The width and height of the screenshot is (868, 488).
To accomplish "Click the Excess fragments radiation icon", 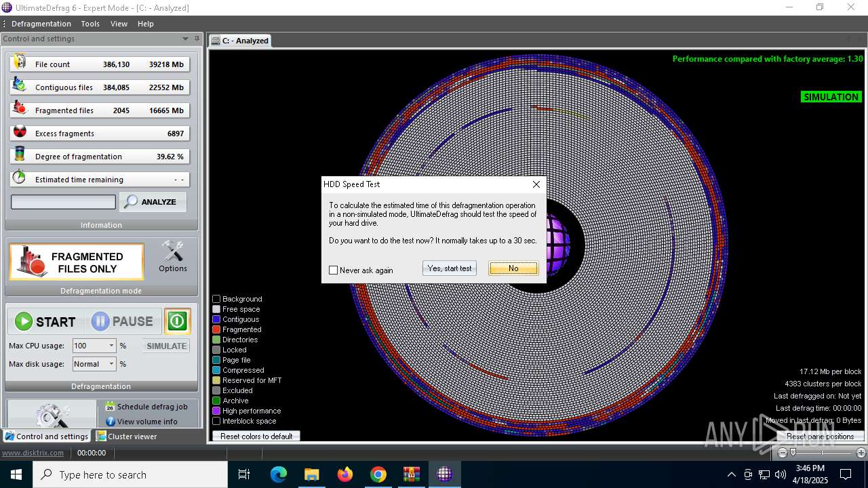I will [19, 132].
